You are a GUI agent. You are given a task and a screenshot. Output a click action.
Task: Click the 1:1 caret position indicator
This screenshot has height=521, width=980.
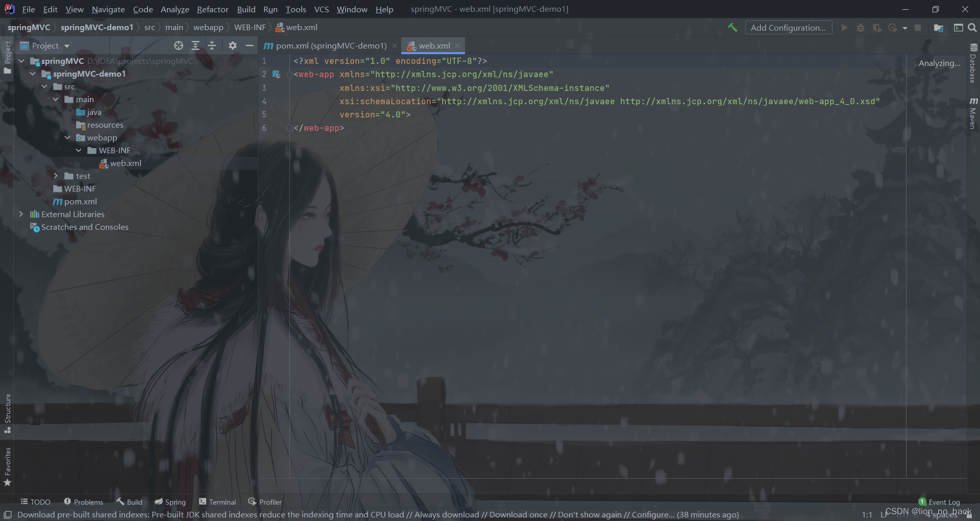click(867, 515)
